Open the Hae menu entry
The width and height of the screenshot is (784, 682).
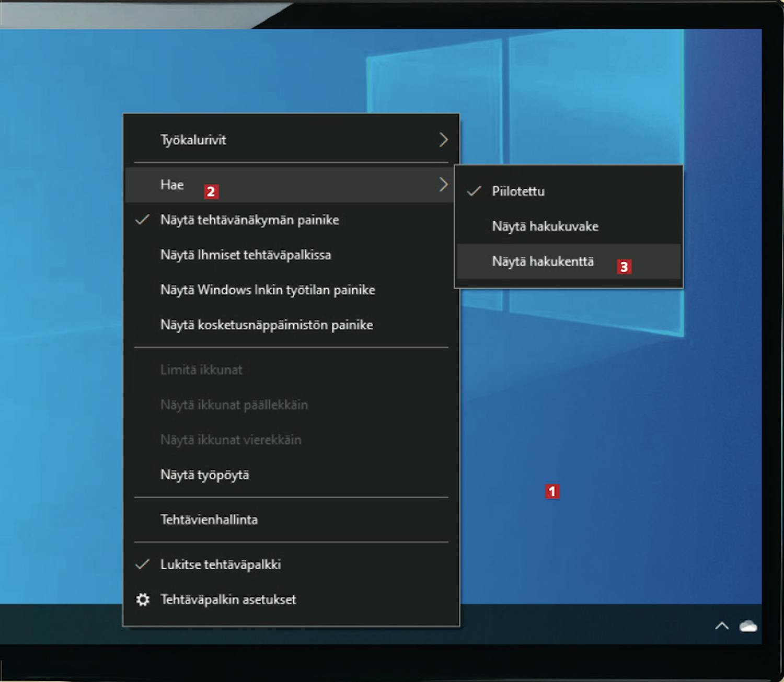pos(172,184)
